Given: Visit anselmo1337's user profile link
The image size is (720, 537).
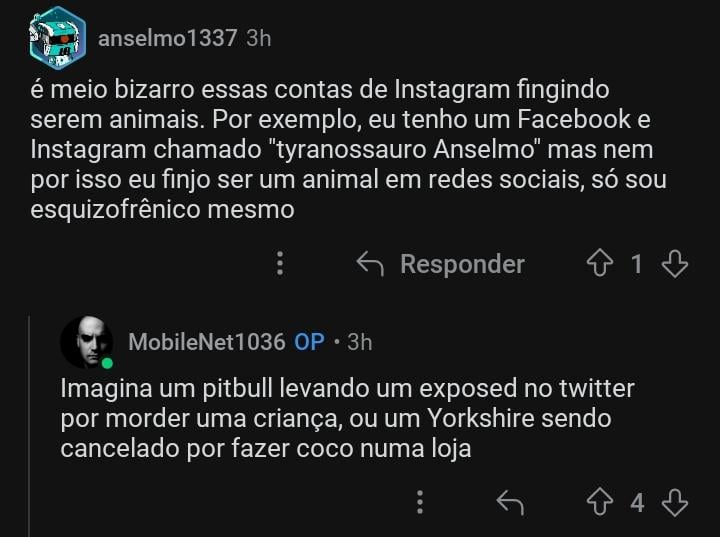Looking at the screenshot, I should [167, 38].
